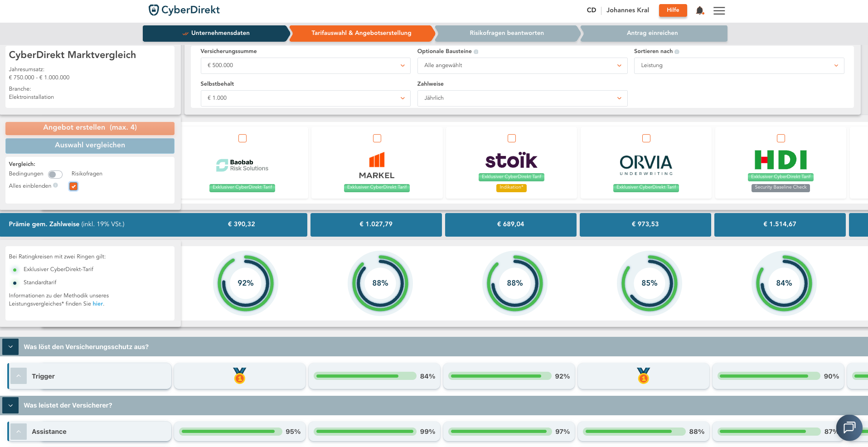
Task: Go to Unternehmensdaten step
Action: coord(216,33)
